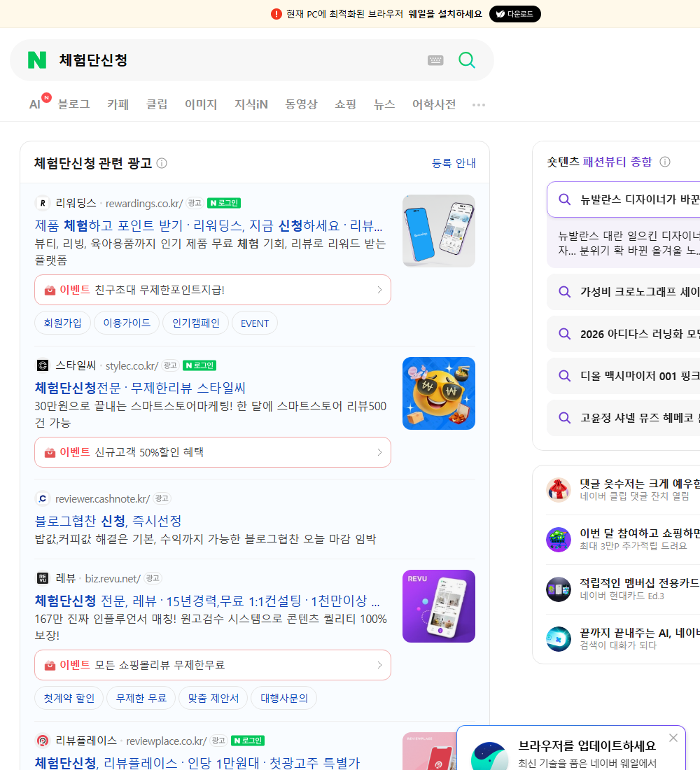
Task: Click the cashnote site favicon
Action: (43, 498)
